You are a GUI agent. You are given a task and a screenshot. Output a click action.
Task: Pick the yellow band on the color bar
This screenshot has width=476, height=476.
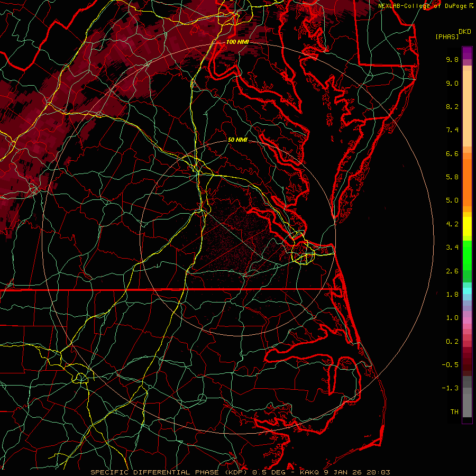(x=467, y=226)
